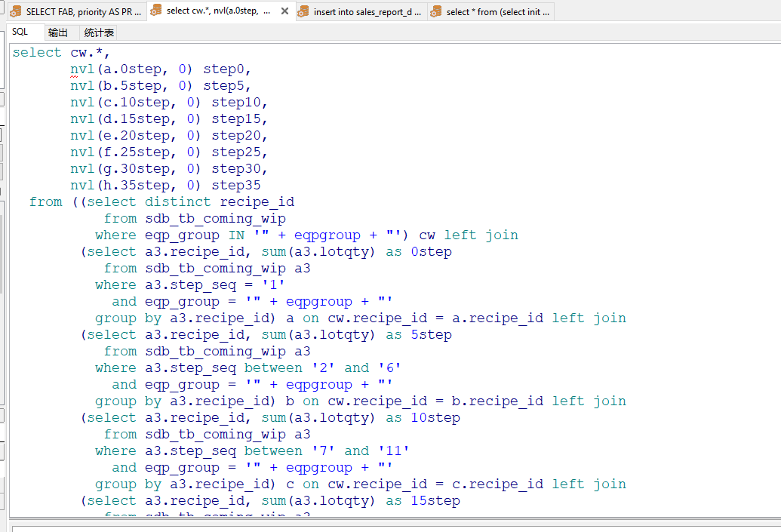Screen dimensions: 781x532
Task: Click 'from ((select distinct recipe_id' line
Action: 162,201
